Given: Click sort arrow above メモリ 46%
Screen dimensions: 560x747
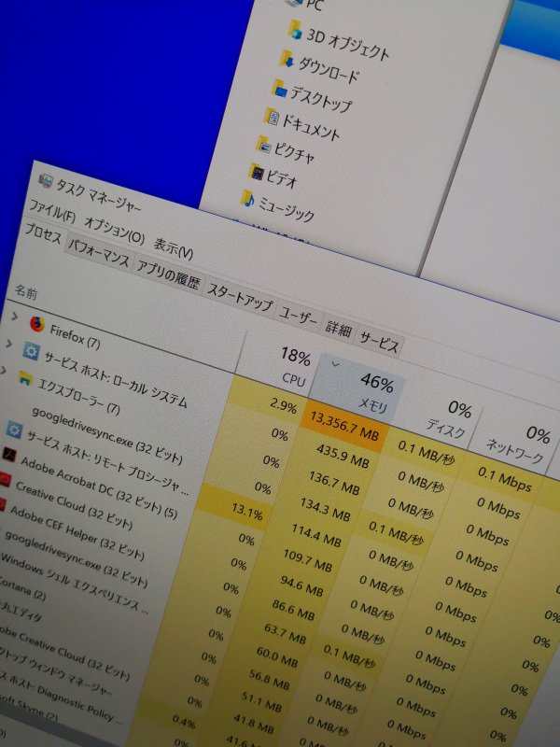Looking at the screenshot, I should (336, 365).
